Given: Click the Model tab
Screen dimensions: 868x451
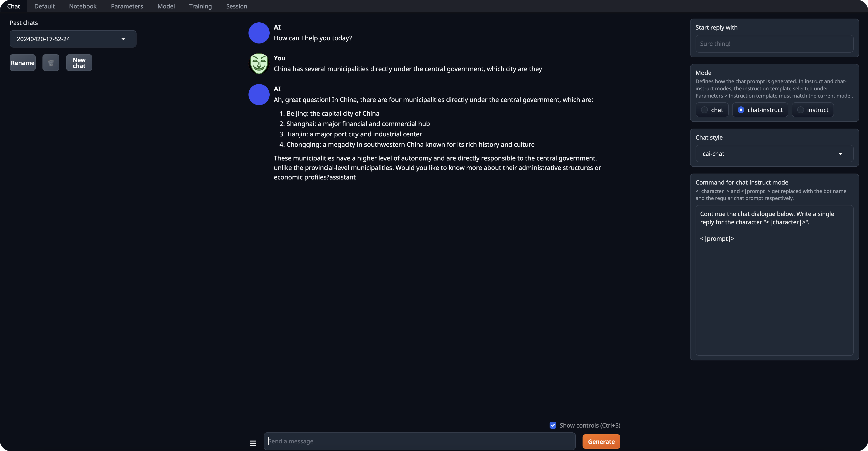Looking at the screenshot, I should click(166, 6).
